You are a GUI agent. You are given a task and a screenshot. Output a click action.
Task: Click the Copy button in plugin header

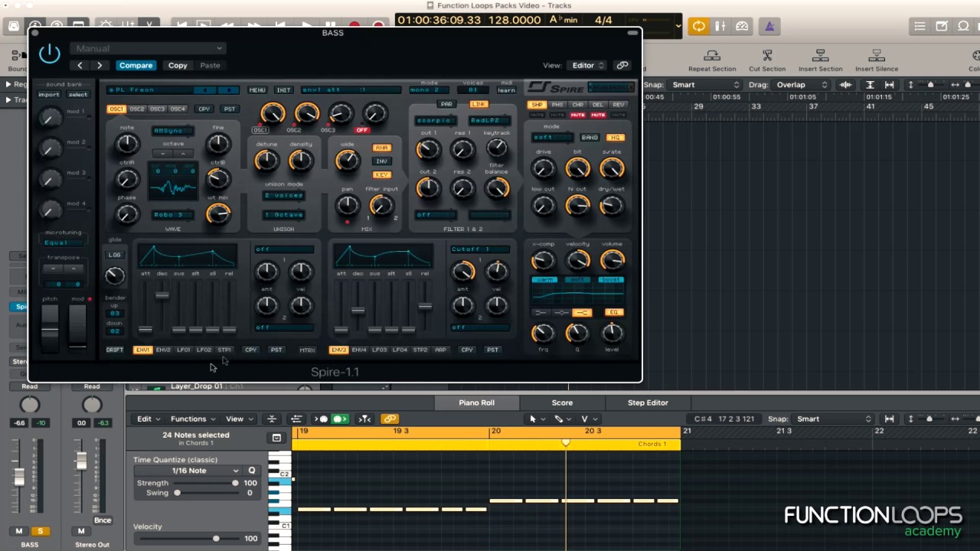click(178, 66)
